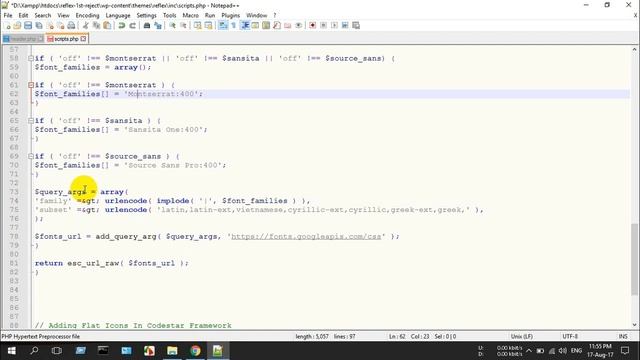The width and height of the screenshot is (640, 360).
Task: Print the document using the Print icon
Action: click(71, 25)
